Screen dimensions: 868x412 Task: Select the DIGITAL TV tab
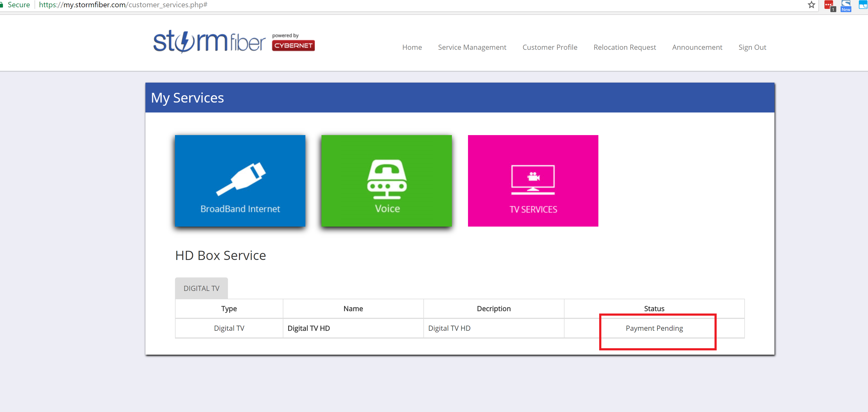point(202,288)
